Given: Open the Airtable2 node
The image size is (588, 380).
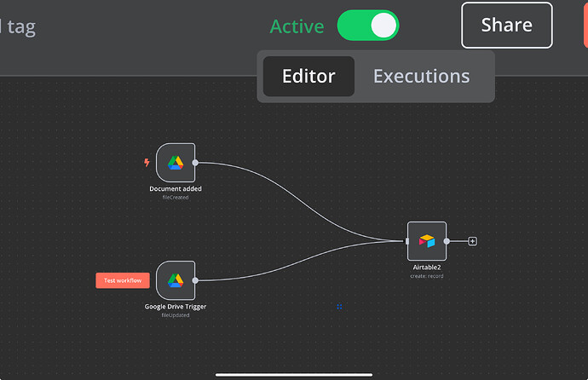Looking at the screenshot, I should point(427,241).
